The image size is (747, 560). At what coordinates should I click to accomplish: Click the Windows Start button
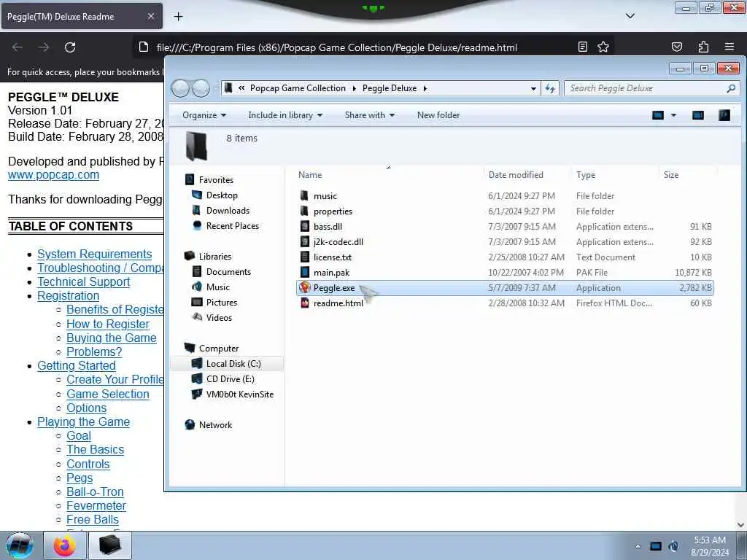(20, 545)
